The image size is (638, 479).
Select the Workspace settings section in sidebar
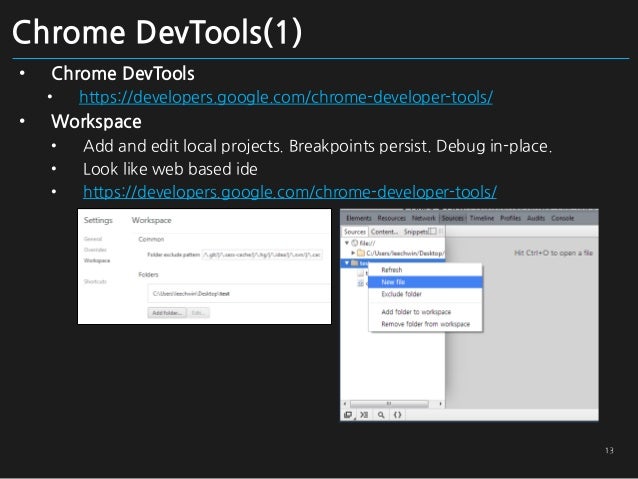(x=97, y=260)
